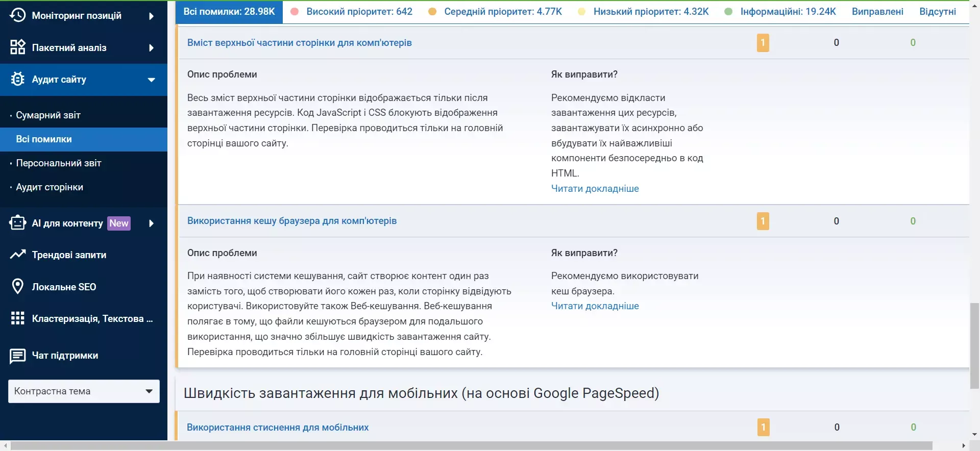This screenshot has width=980, height=451.
Task: Switch to the Відсутні tab
Action: (x=938, y=12)
